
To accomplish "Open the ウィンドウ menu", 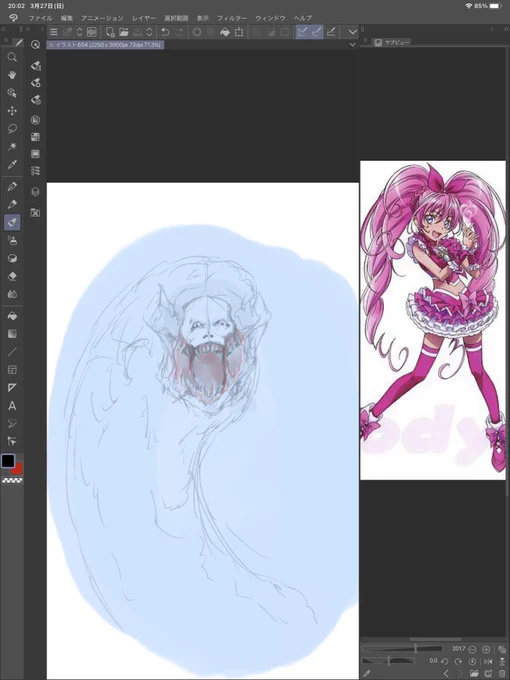I will [270, 18].
